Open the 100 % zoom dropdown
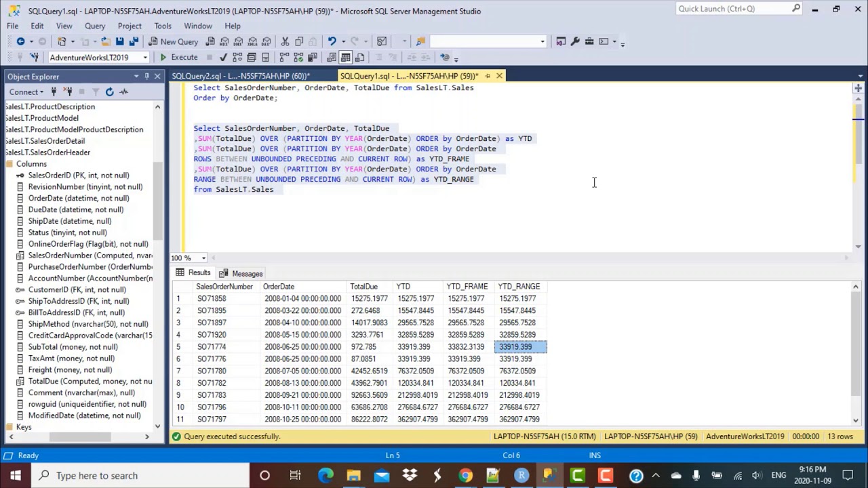This screenshot has width=868, height=488. 203,258
